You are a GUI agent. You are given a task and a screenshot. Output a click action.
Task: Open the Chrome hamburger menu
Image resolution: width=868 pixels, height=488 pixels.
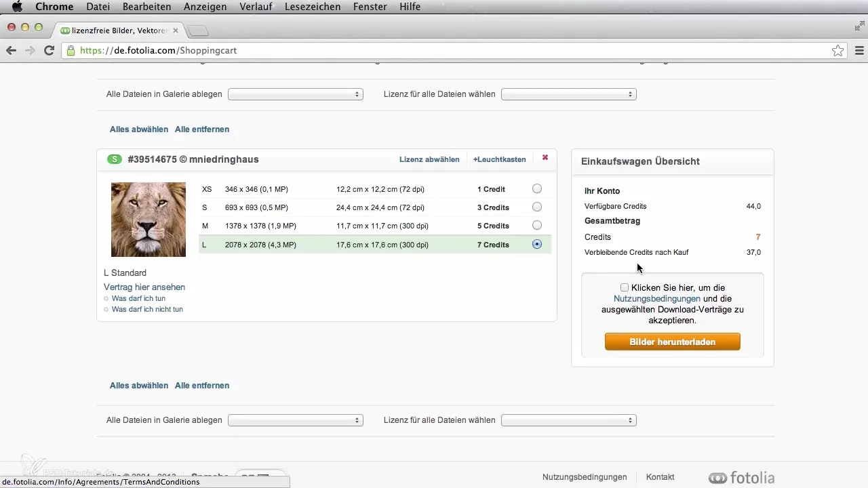pyautogui.click(x=859, y=51)
